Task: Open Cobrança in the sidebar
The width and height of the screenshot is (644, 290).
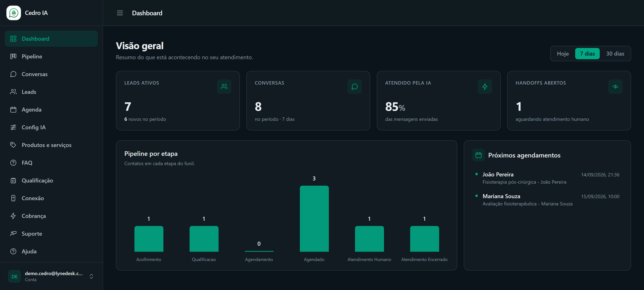Action: [x=51, y=216]
